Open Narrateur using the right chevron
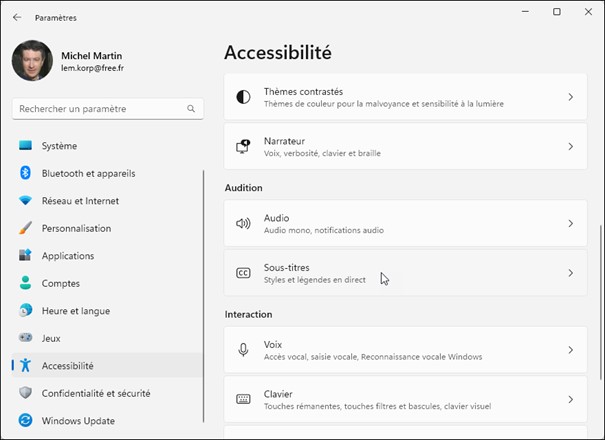Screen dimensions: 605x440 [x=570, y=147]
